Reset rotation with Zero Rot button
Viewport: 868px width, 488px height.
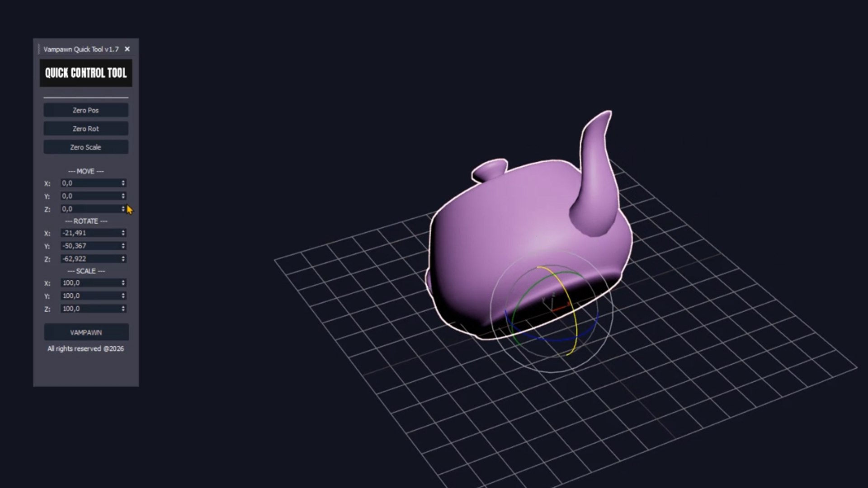click(x=86, y=129)
